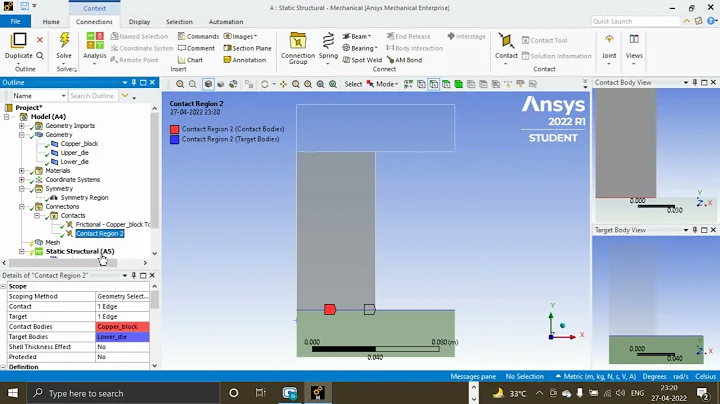Click the blue Lower_die Target Bodies cell
720x404 pixels.
[123, 337]
